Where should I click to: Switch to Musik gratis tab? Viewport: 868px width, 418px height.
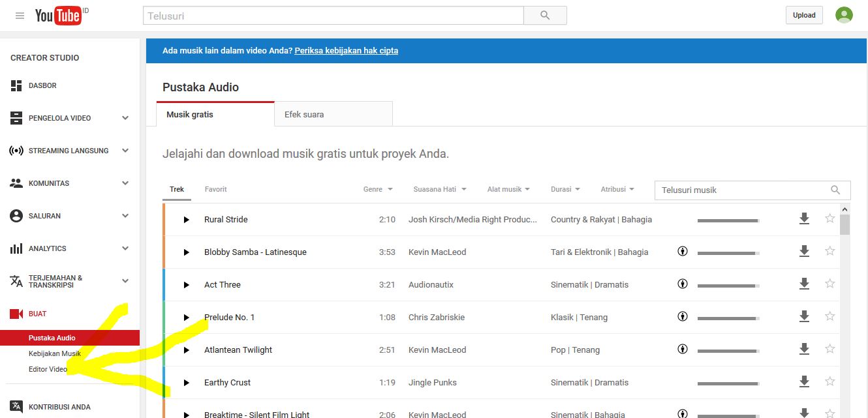[x=215, y=114]
